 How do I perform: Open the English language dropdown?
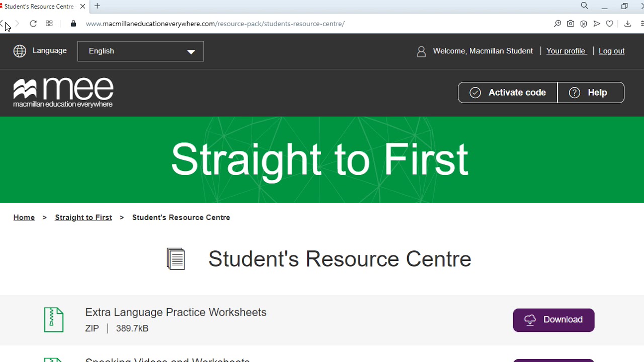(x=140, y=51)
